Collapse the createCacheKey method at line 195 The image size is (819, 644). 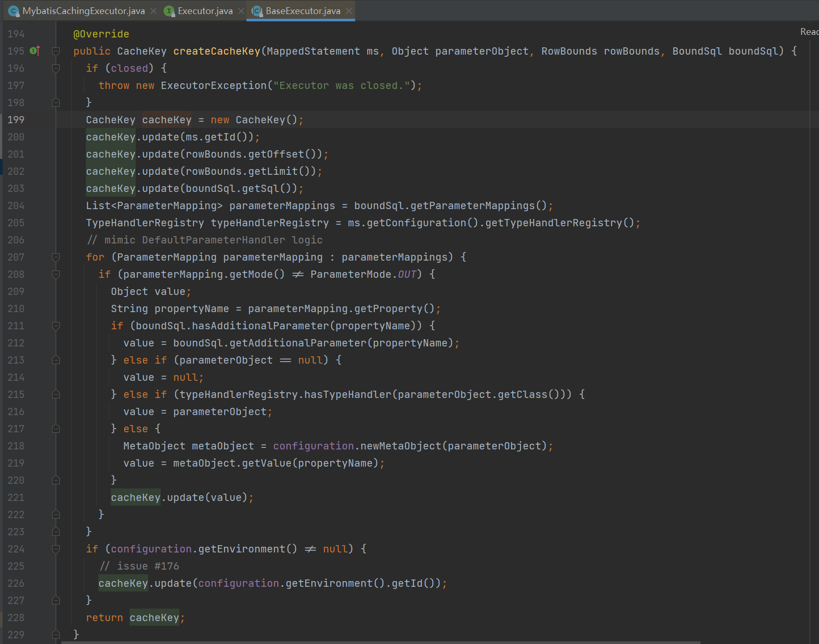(x=56, y=51)
